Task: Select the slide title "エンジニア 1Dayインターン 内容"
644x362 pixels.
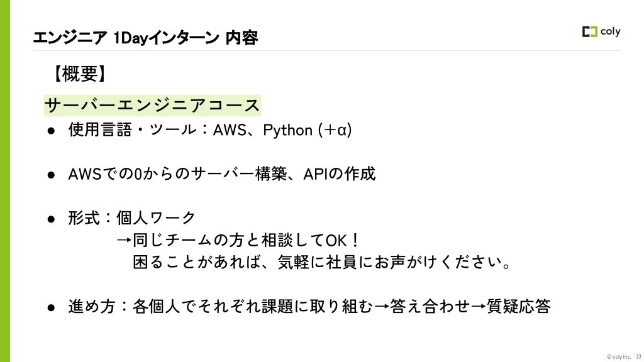Action: [145, 38]
